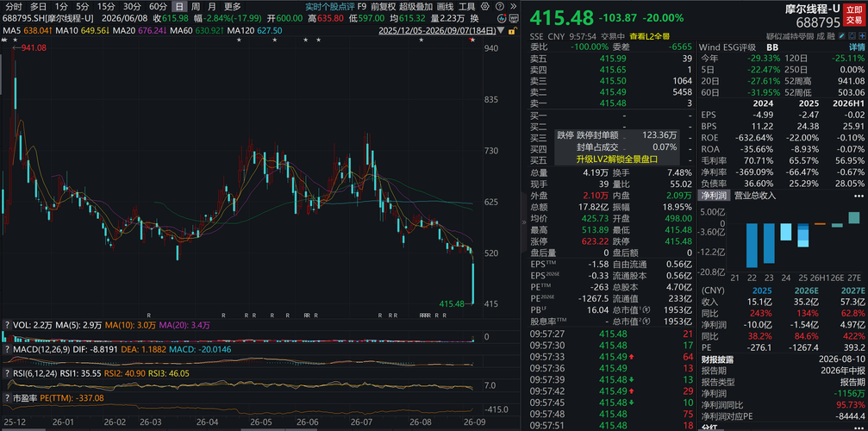Click the bell alert icon near stock name
This screenshot has width=868, height=431.
(852, 35)
